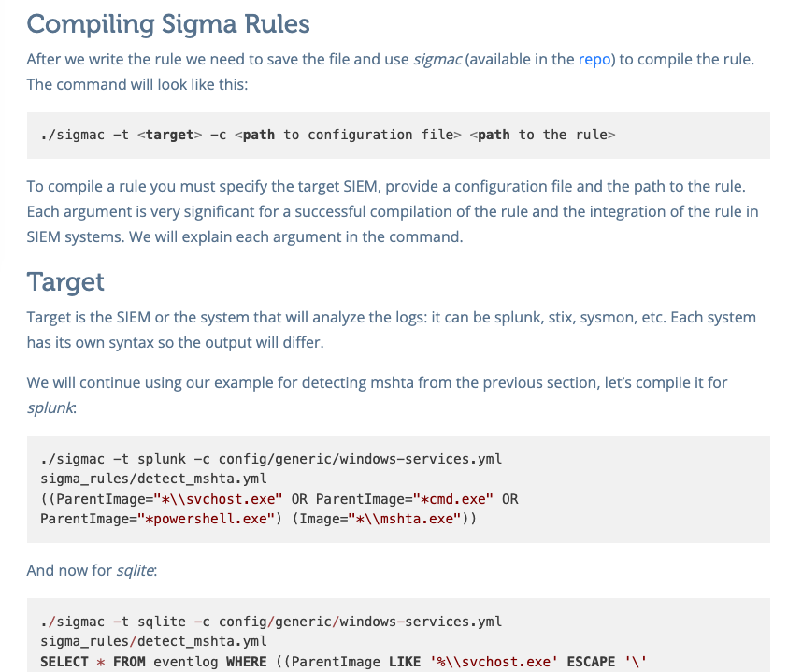Image resolution: width=802 pixels, height=672 pixels.
Task: Click 'To compile a rule' paragraph start
Action: pyautogui.click(x=386, y=187)
